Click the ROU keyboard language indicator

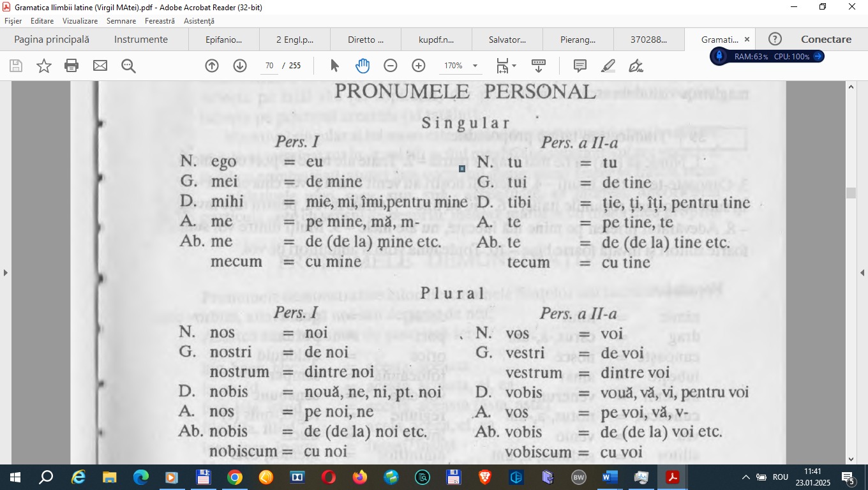pyautogui.click(x=781, y=477)
